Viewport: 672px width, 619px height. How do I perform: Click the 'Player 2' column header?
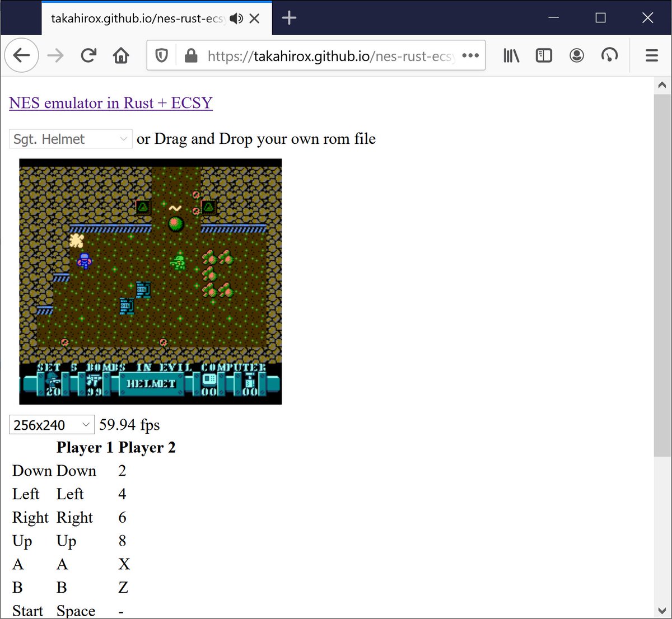(x=147, y=448)
